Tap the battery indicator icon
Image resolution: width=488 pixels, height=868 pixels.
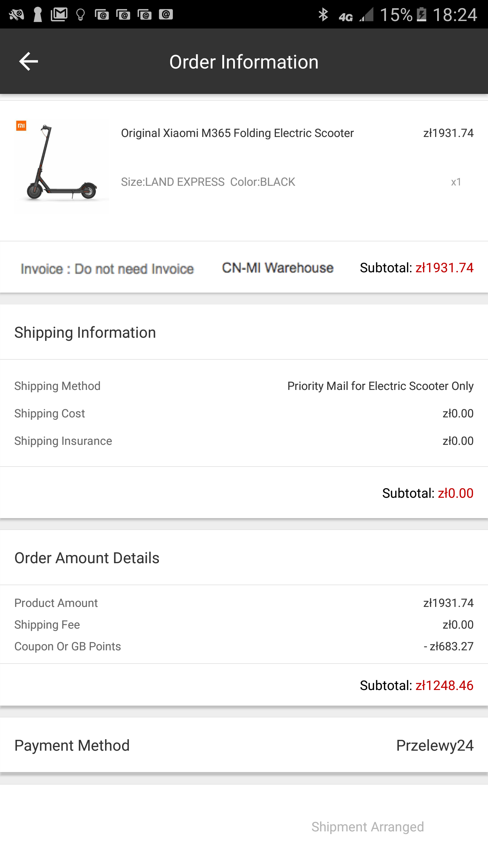[421, 15]
